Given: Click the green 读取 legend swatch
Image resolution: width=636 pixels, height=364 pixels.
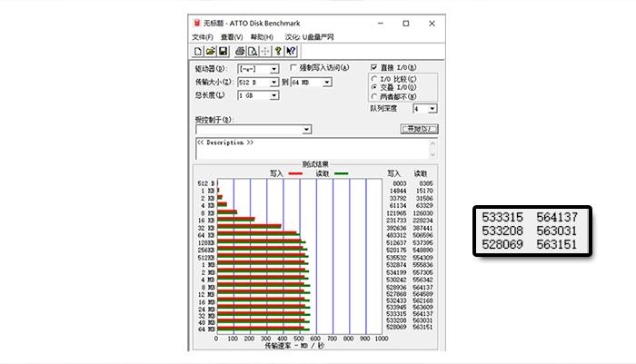Looking at the screenshot, I should (341, 173).
